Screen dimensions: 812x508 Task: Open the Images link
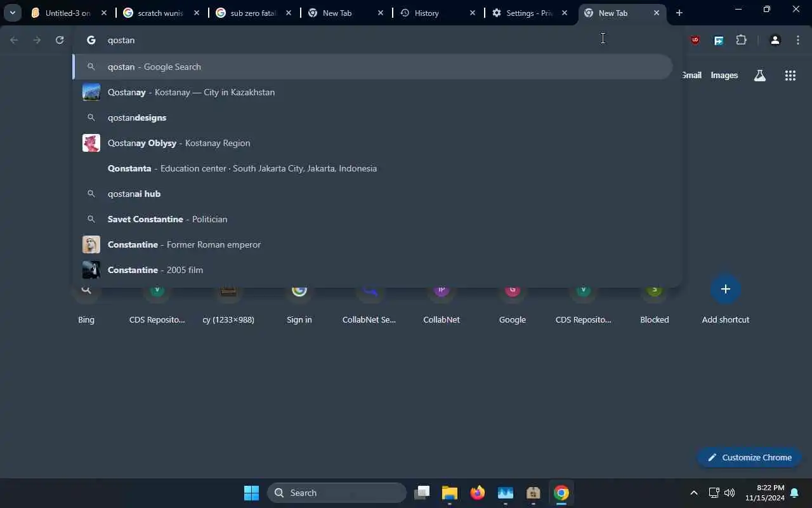[724, 75]
